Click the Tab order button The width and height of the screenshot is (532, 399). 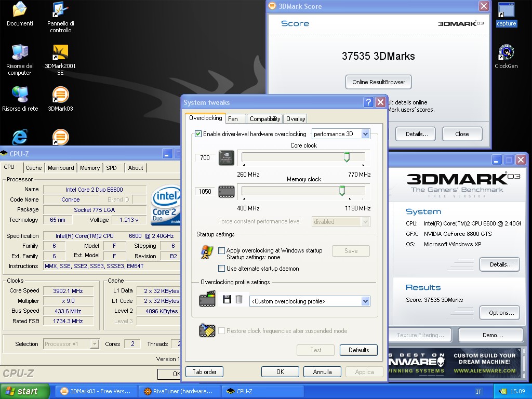(x=204, y=372)
